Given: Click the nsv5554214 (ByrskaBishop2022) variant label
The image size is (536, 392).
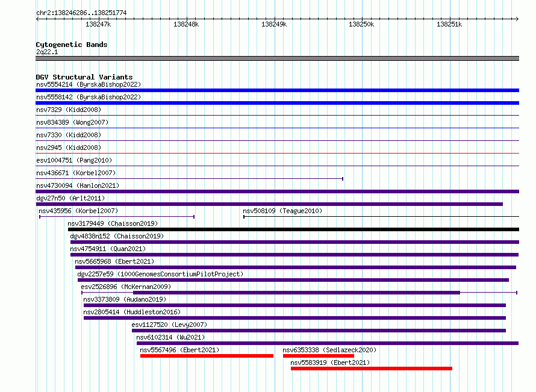Looking at the screenshot, I should (89, 84).
